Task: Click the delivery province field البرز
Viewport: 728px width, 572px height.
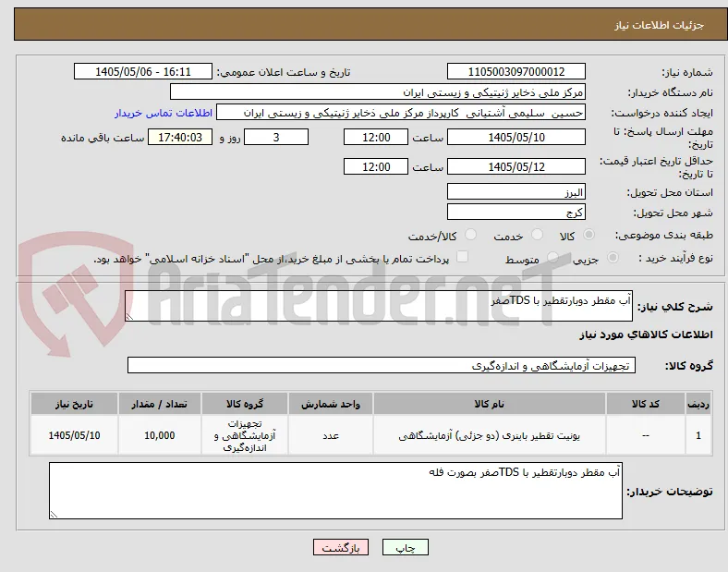Action: (x=516, y=191)
